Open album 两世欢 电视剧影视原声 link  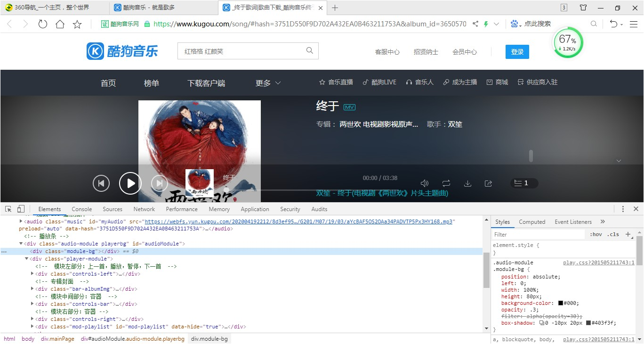pos(379,124)
